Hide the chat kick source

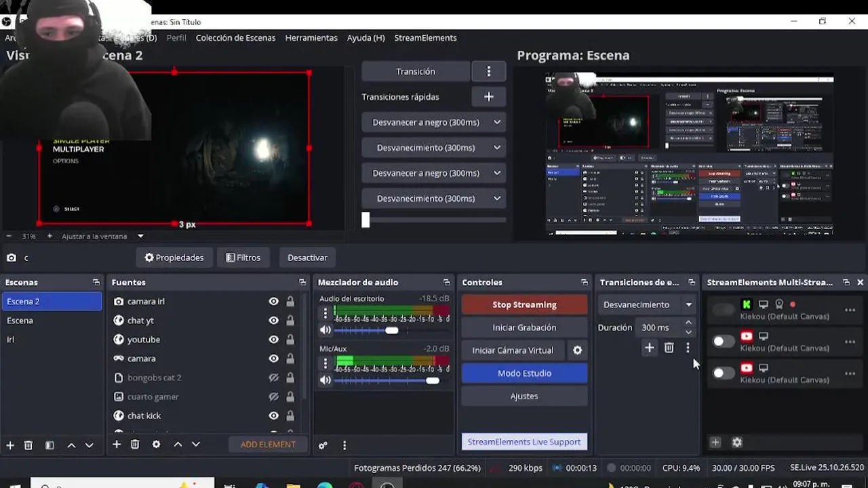274,415
